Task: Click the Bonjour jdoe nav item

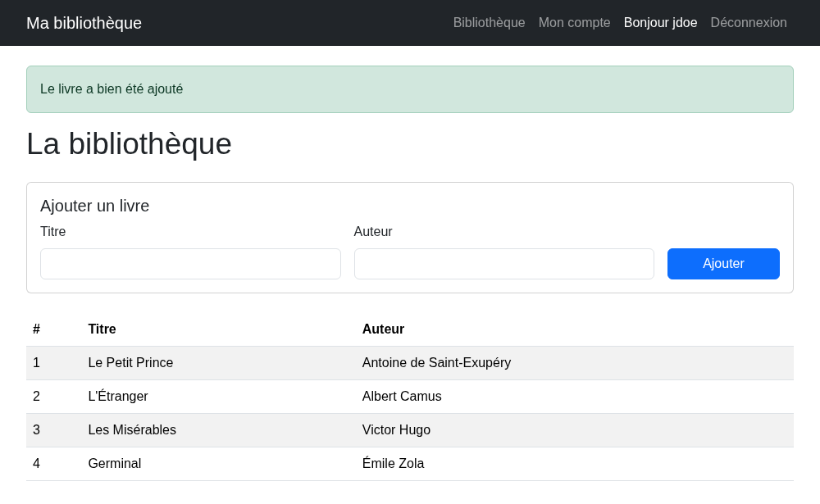Action: pos(660,22)
